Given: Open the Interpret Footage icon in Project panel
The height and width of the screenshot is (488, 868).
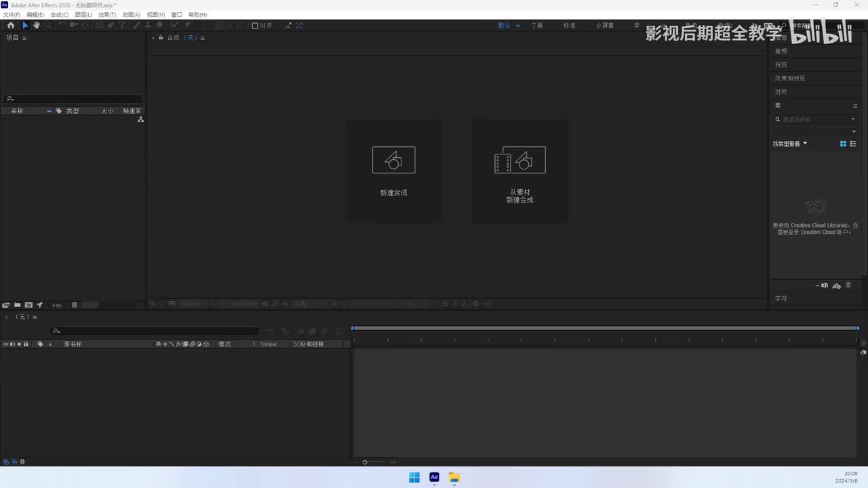Looking at the screenshot, I should tap(6, 305).
